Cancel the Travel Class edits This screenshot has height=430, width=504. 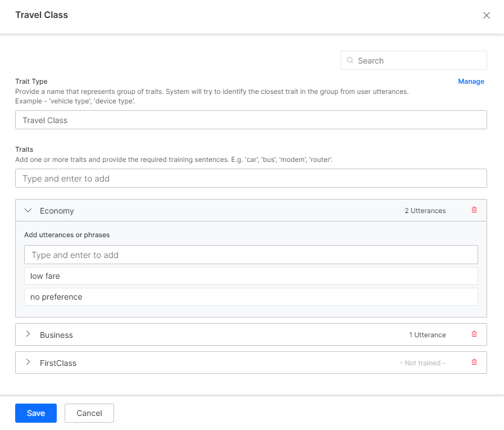click(89, 413)
